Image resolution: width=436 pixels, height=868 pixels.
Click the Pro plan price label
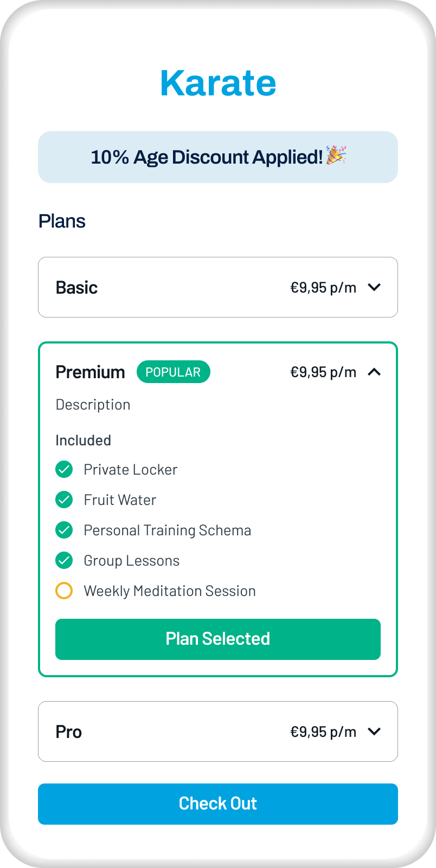click(323, 732)
